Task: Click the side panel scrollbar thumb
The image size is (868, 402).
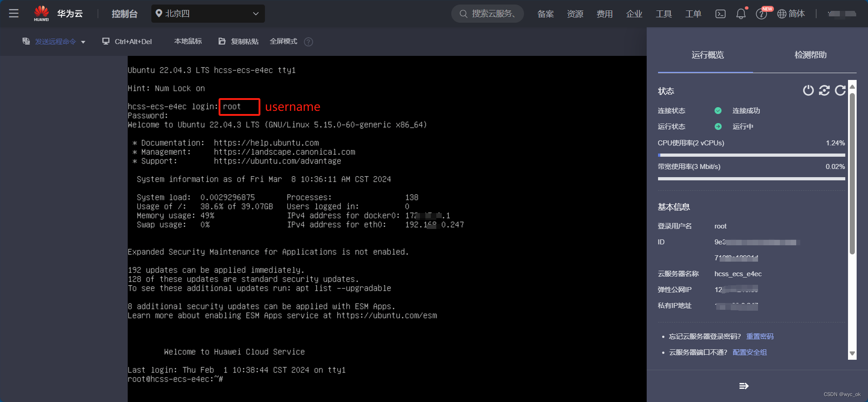Action: pyautogui.click(x=853, y=174)
